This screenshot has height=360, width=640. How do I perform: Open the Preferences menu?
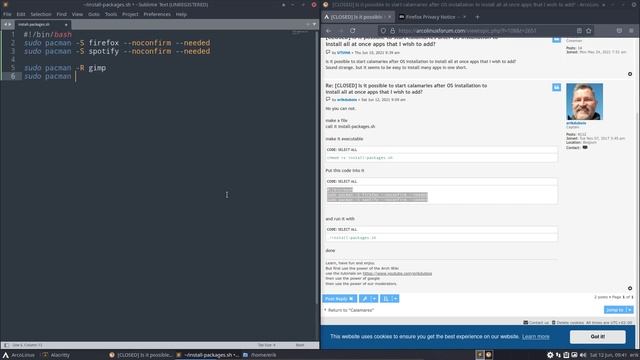[x=157, y=14]
